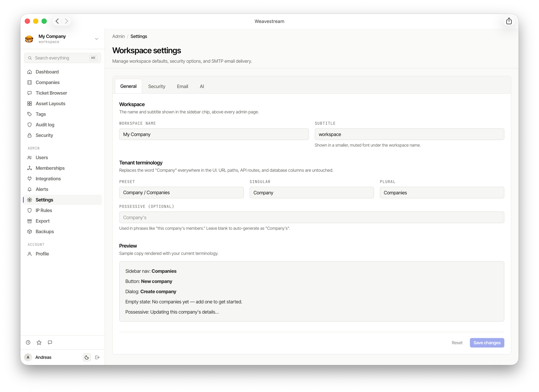Click the Backups box icon
This screenshot has width=539, height=392.
[x=30, y=231]
